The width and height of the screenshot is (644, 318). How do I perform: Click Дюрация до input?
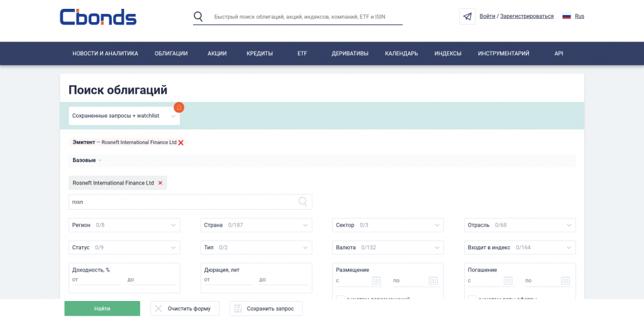[x=284, y=280]
